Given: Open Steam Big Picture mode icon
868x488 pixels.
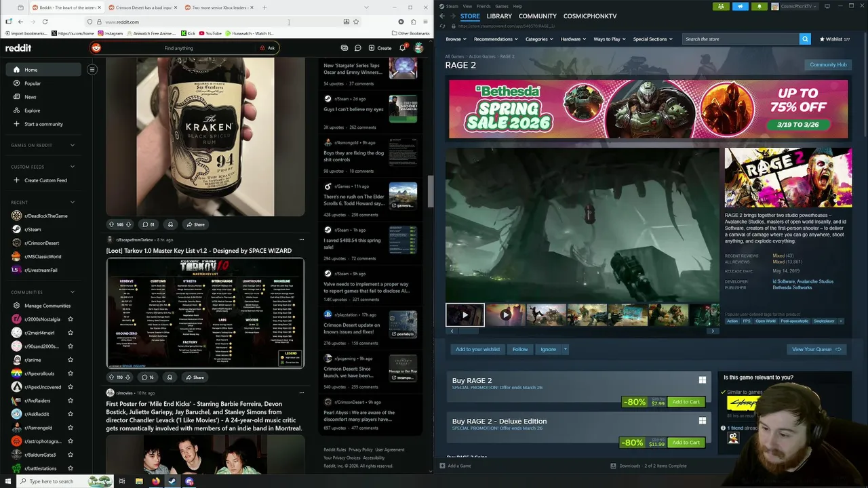Looking at the screenshot, I should (826, 6).
